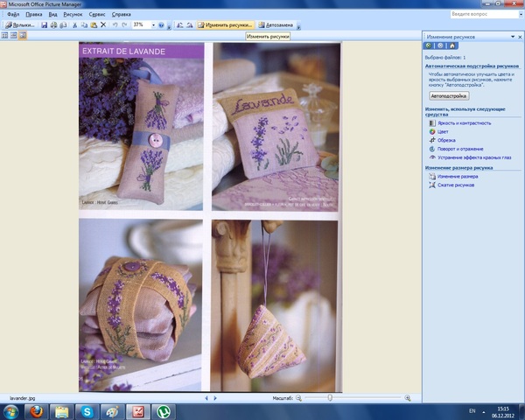Click the Delete (X) toolbar icon
Viewport: 525px width, 420px height.
pos(103,25)
